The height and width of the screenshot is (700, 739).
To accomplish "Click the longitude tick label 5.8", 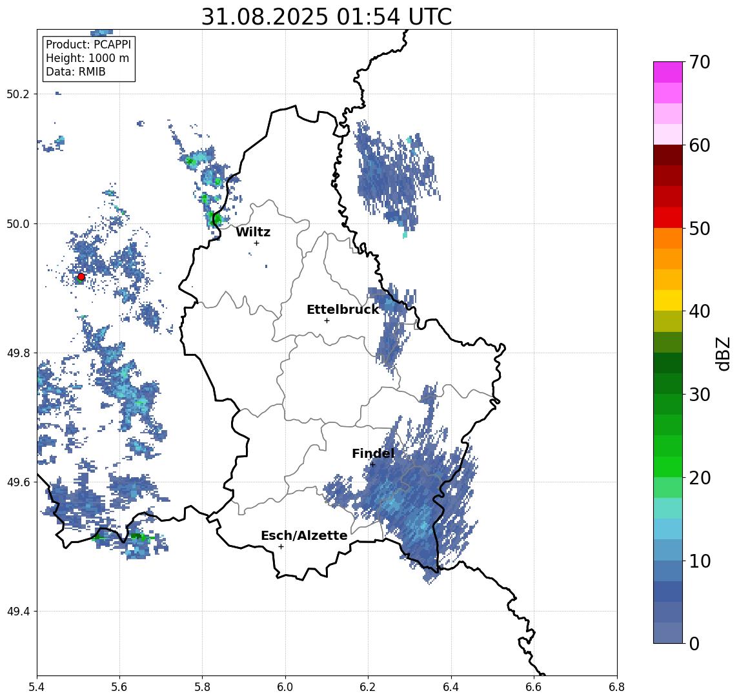I will [202, 687].
